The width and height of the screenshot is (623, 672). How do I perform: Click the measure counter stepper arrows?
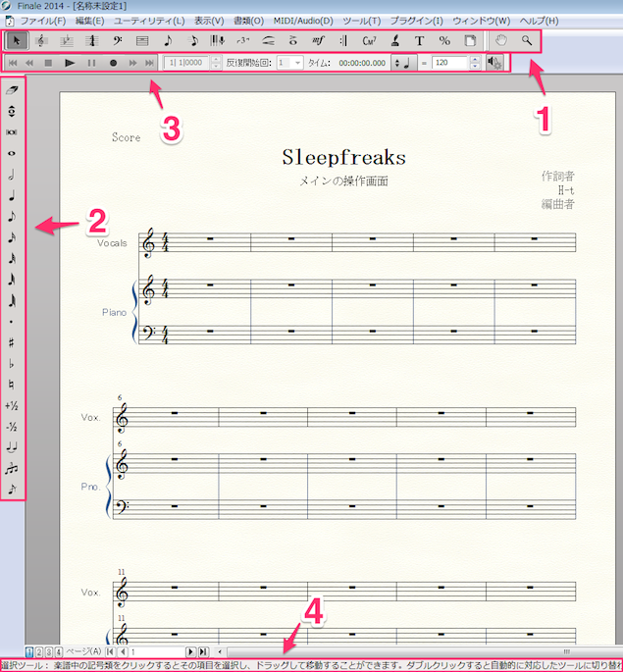point(216,63)
